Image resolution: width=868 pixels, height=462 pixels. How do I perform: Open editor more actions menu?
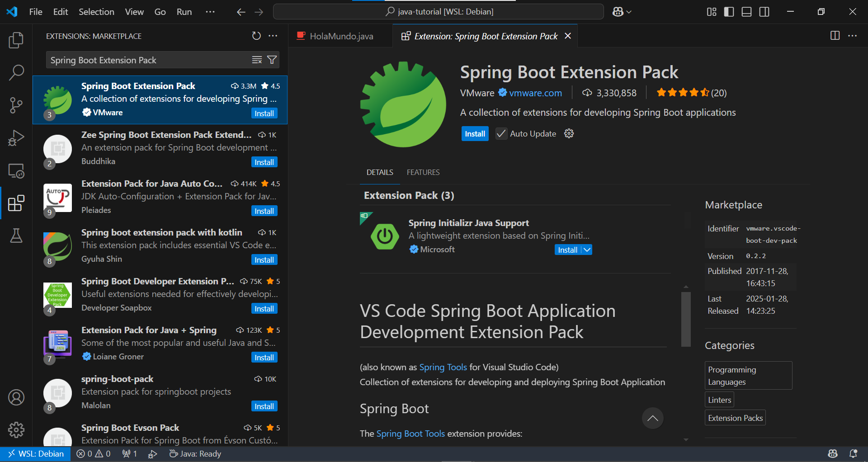pyautogui.click(x=853, y=36)
